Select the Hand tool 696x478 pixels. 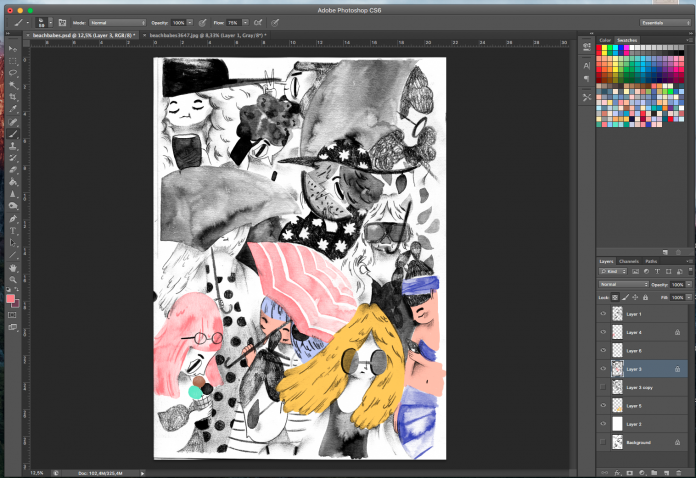point(12,268)
